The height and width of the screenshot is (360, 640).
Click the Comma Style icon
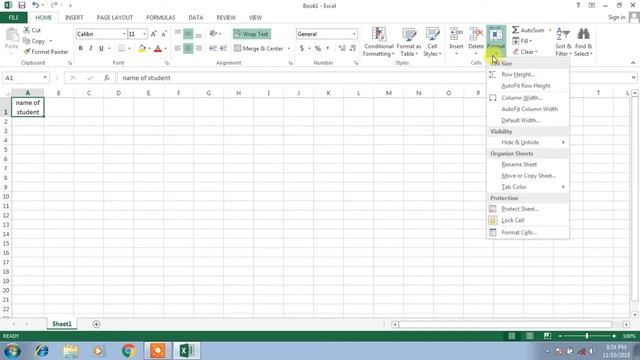(328, 48)
